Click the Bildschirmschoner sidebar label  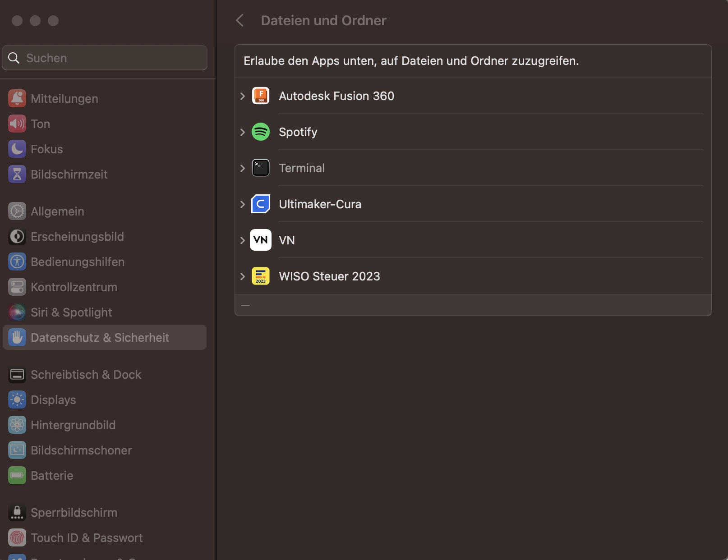click(x=81, y=450)
